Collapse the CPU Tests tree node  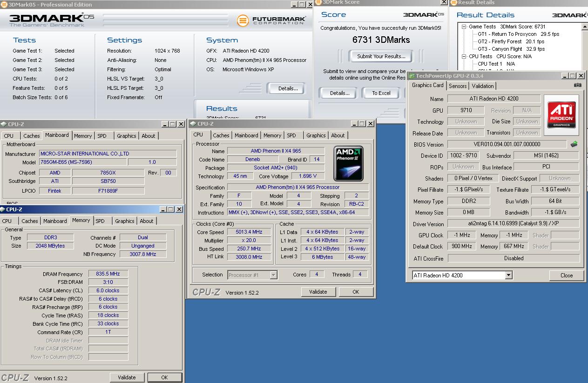click(x=464, y=56)
